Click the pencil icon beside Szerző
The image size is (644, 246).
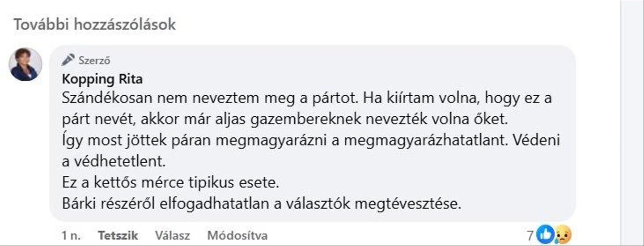(x=68, y=59)
